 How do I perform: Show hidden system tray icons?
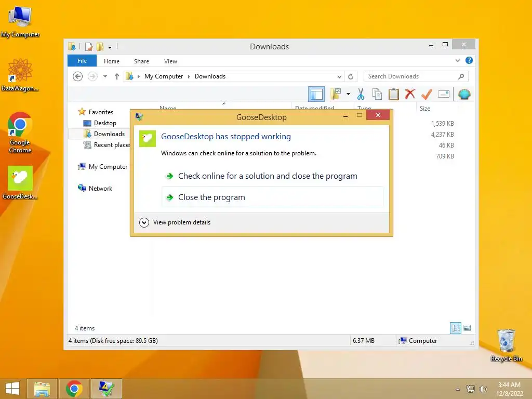(x=458, y=389)
